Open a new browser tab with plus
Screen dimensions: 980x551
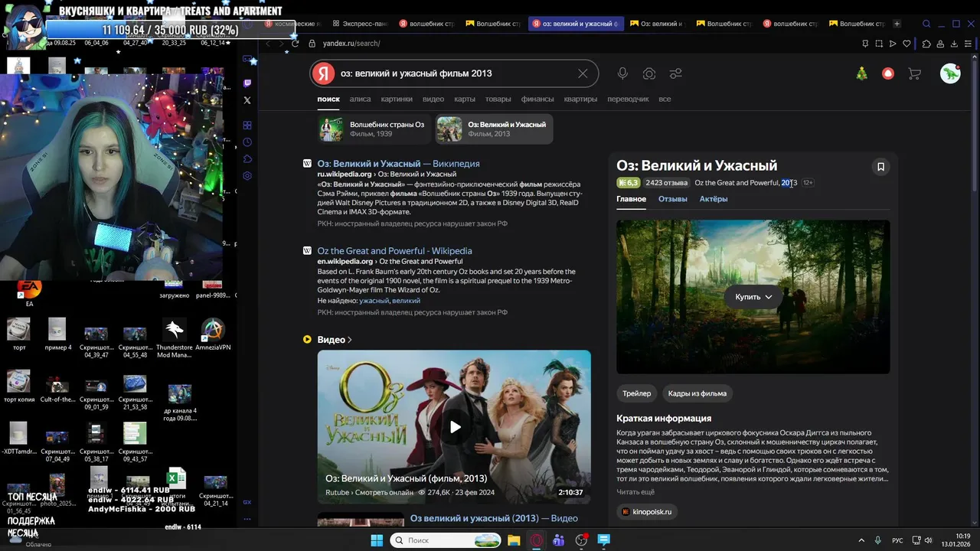tap(897, 24)
